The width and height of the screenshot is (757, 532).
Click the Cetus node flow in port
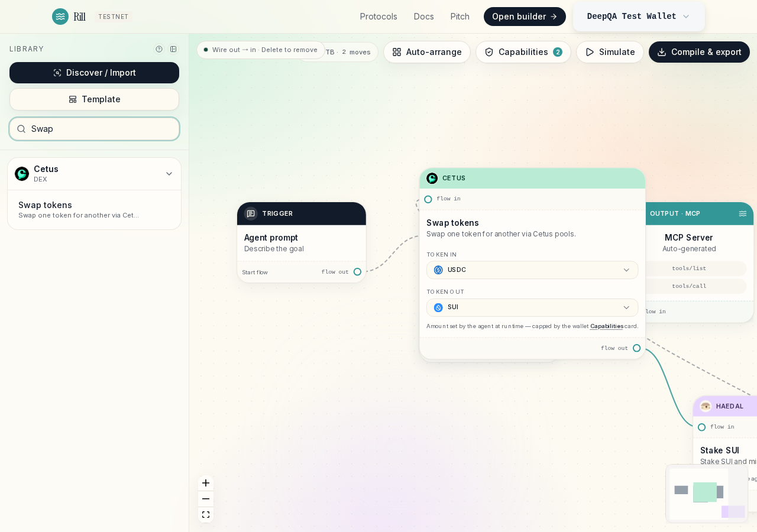coord(428,199)
